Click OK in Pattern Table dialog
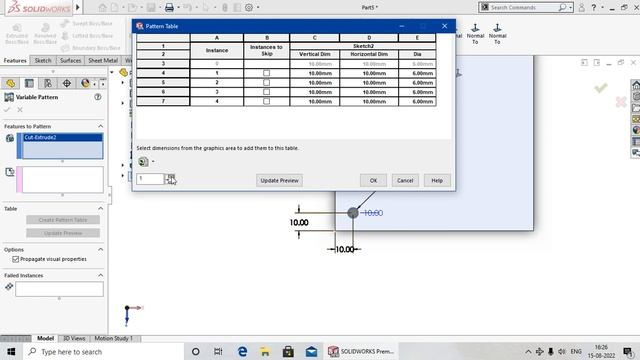 pyautogui.click(x=373, y=180)
